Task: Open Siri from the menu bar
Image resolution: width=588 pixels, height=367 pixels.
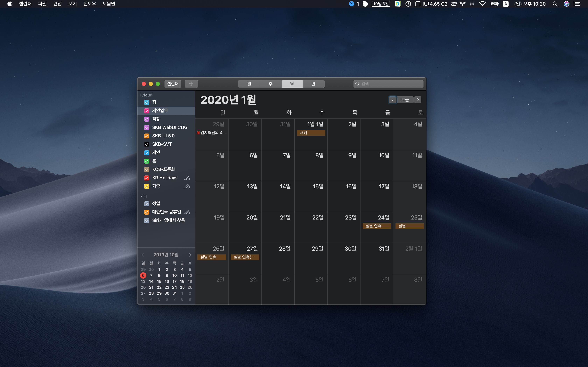Action: coord(567,4)
